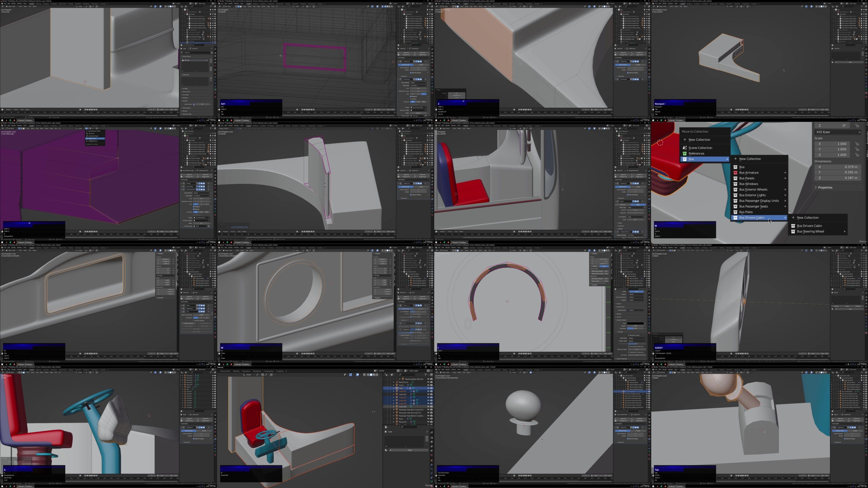Open the XYZ Euler rotation mode dropdown
Viewport: 868px width, 488px height.
click(x=838, y=132)
